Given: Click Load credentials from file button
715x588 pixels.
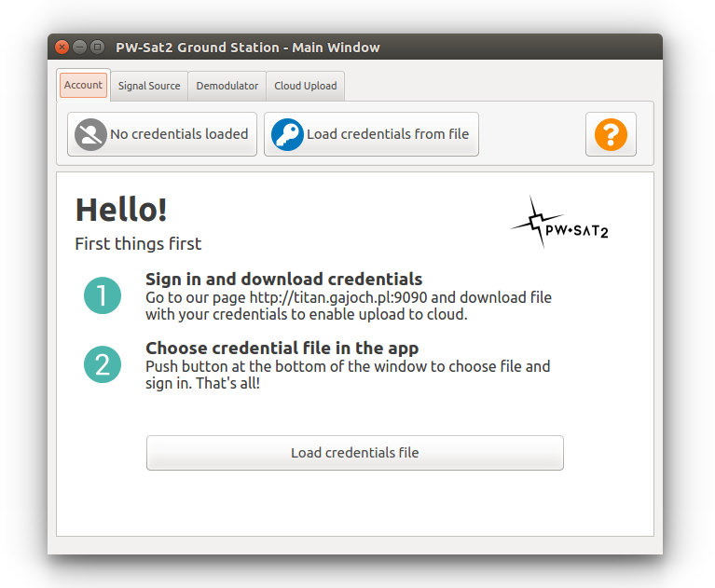Looking at the screenshot, I should pos(371,134).
